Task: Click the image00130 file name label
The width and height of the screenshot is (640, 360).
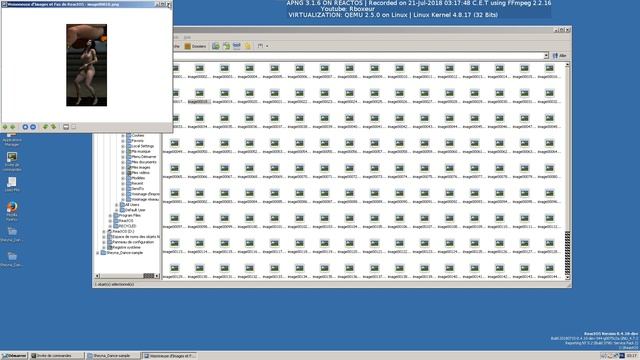Action: 199,277
